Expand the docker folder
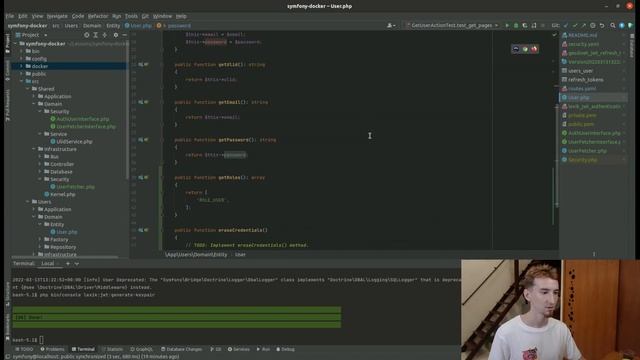 point(21,66)
